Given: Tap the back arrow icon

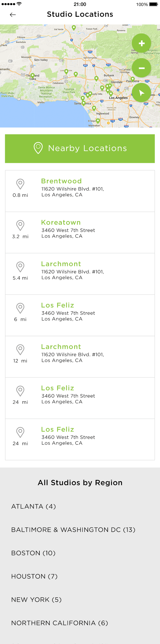Looking at the screenshot, I should [x=13, y=15].
